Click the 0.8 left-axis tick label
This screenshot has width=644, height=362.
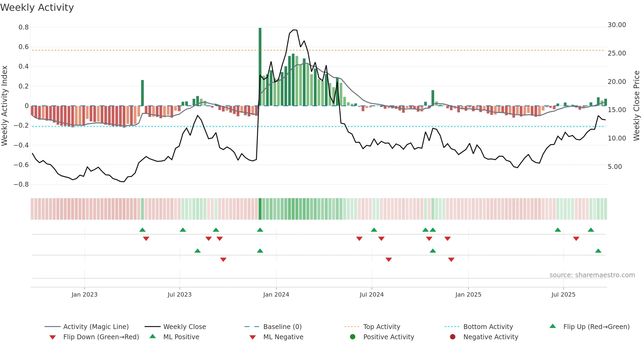click(24, 27)
